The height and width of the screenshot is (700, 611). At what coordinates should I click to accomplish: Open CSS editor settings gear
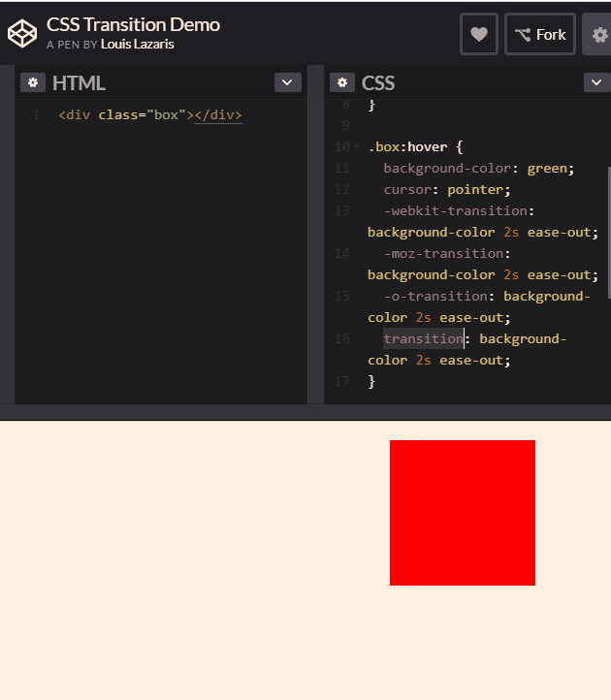tap(341, 82)
